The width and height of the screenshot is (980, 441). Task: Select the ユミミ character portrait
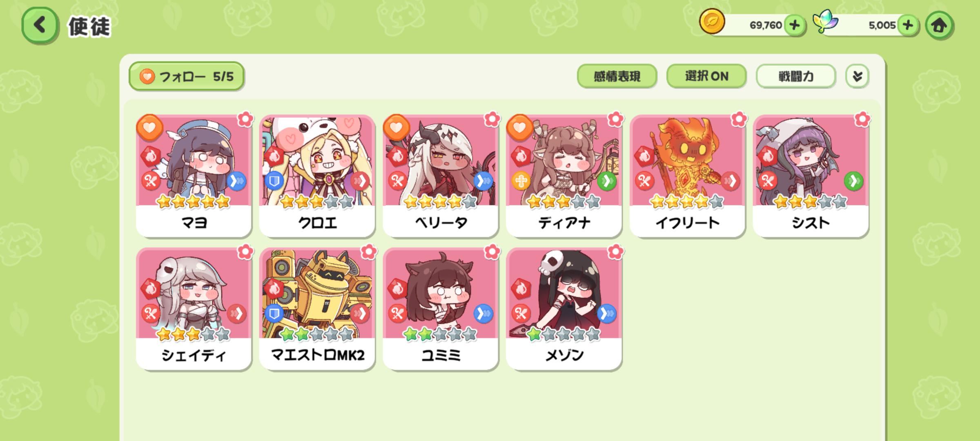[x=441, y=293]
